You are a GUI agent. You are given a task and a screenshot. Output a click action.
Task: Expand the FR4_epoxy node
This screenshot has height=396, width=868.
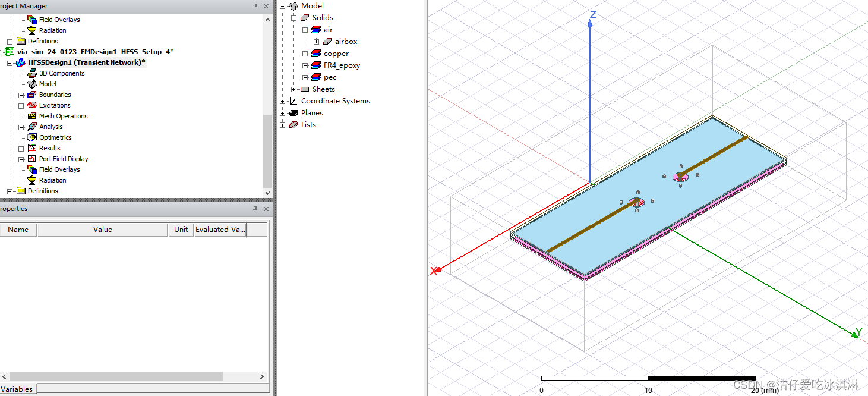[x=305, y=65]
